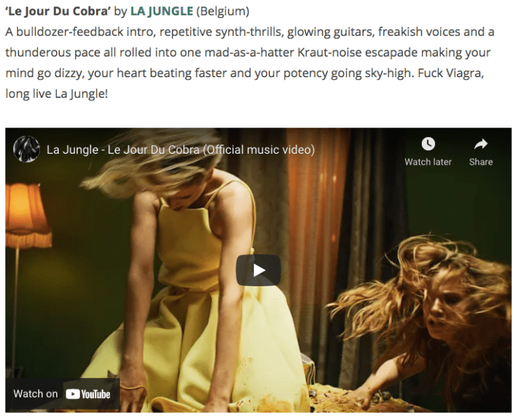Open the LA JUNGLE artist link
This screenshot has width=517, height=420.
coord(162,11)
